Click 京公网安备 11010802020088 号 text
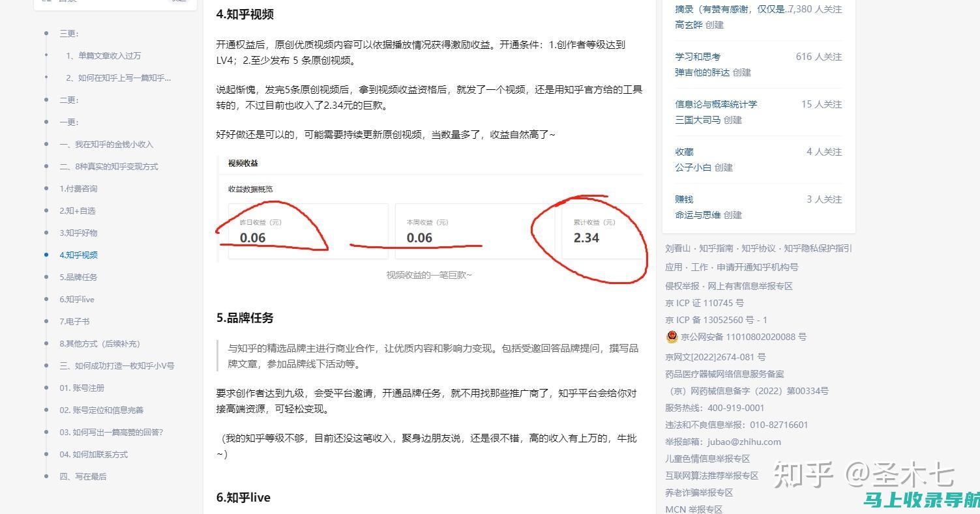Image resolution: width=980 pixels, height=514 pixels. pos(743,337)
